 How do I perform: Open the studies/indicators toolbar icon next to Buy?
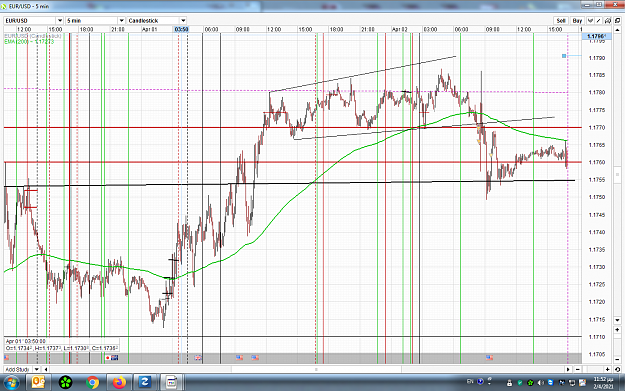591,20
